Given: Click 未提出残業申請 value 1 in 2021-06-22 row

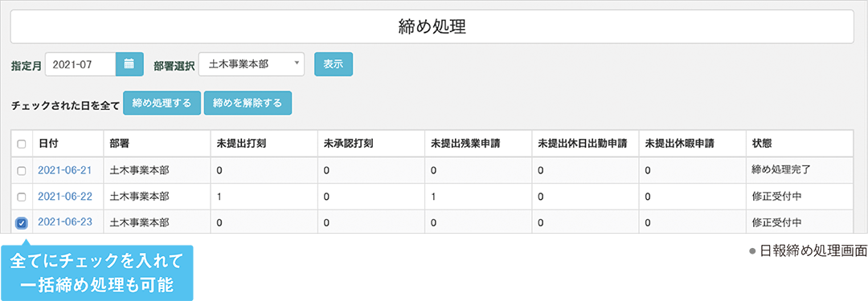Looking at the screenshot, I should click(433, 197).
